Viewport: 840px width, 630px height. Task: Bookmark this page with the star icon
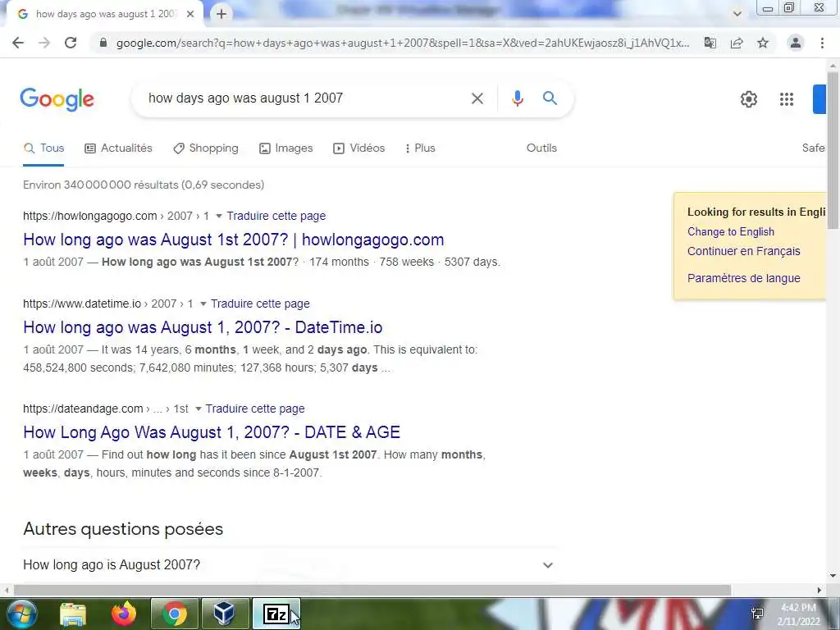[x=763, y=43]
